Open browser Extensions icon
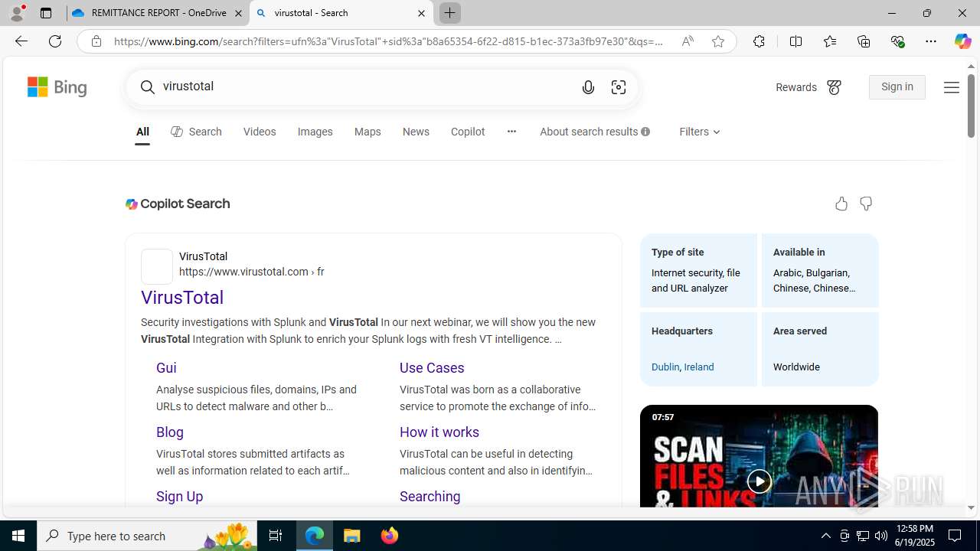The height and width of the screenshot is (551, 980). (x=759, y=41)
